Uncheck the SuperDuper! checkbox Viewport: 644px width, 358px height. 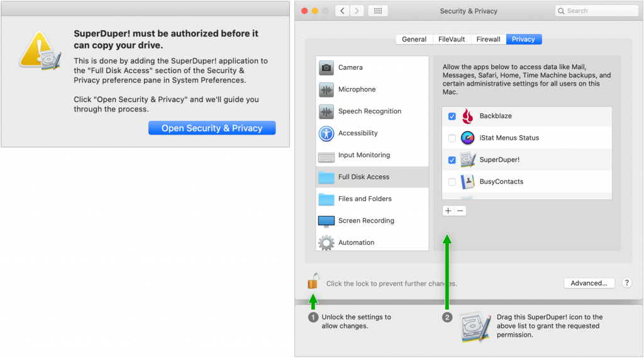pyautogui.click(x=452, y=160)
